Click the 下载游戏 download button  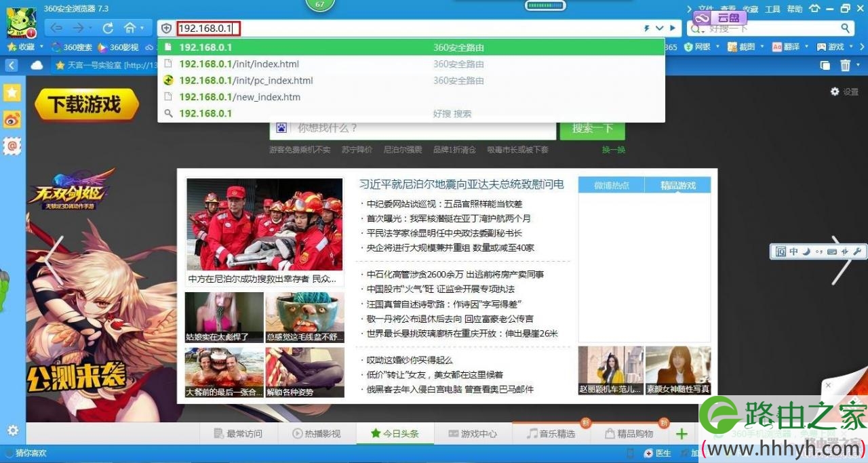tap(87, 104)
